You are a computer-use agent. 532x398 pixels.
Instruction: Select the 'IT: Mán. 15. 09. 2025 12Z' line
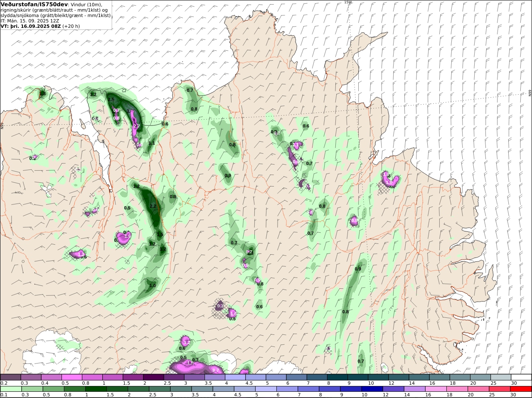click(30, 20)
